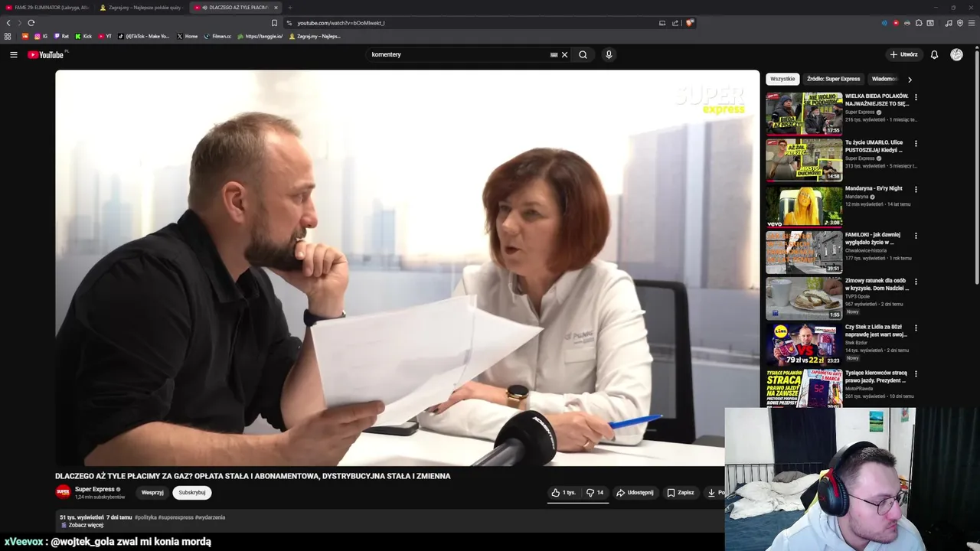Like the video with thumbs up
The image size is (980, 551).
coord(563,493)
